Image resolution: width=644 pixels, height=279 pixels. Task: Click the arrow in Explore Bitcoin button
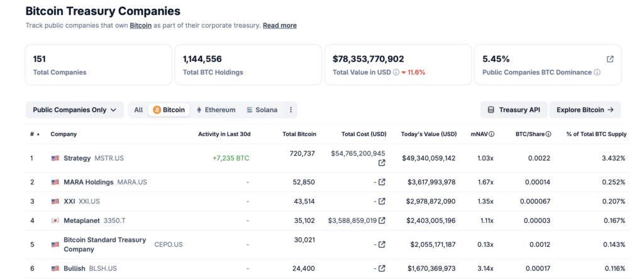(x=610, y=110)
